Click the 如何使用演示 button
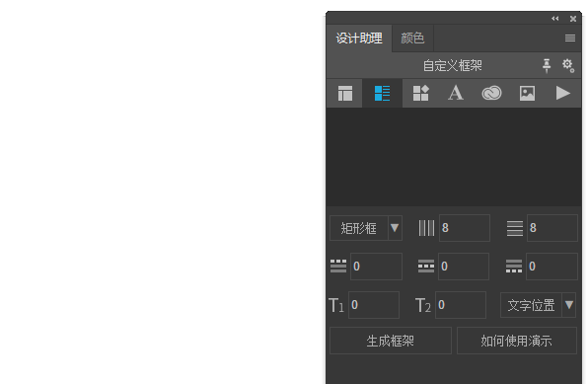The image size is (588, 384). tap(516, 341)
